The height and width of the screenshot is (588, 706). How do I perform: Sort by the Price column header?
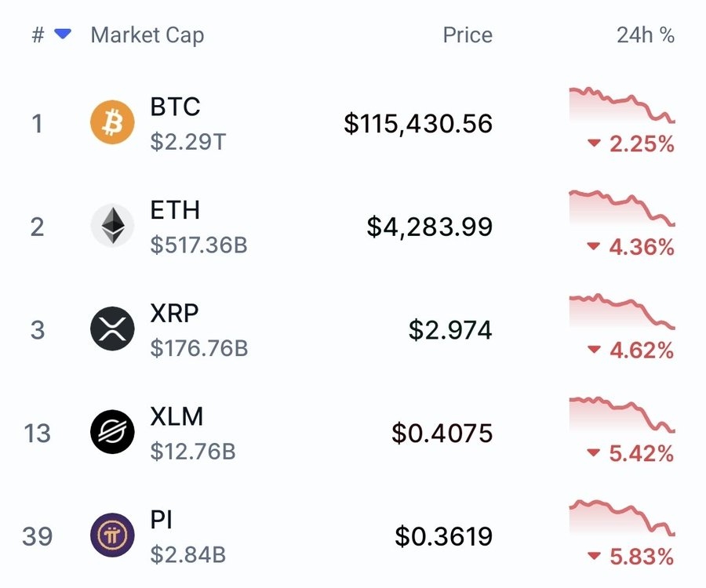click(x=468, y=34)
